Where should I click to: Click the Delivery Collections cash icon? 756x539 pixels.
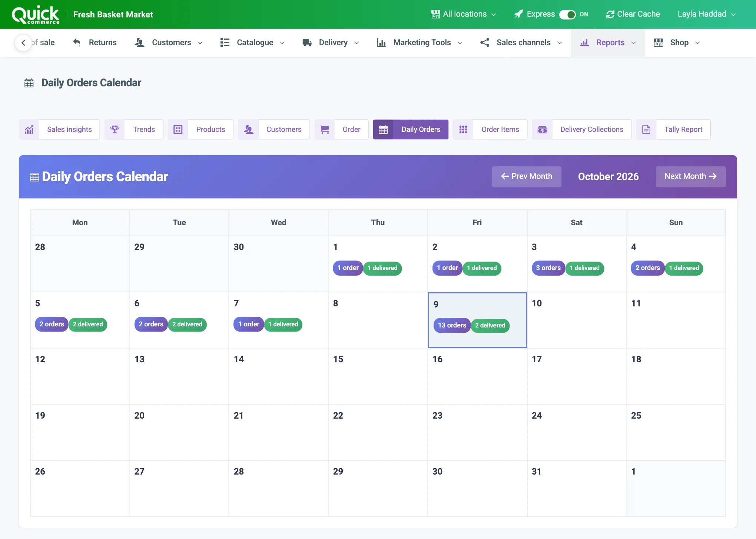[542, 129]
